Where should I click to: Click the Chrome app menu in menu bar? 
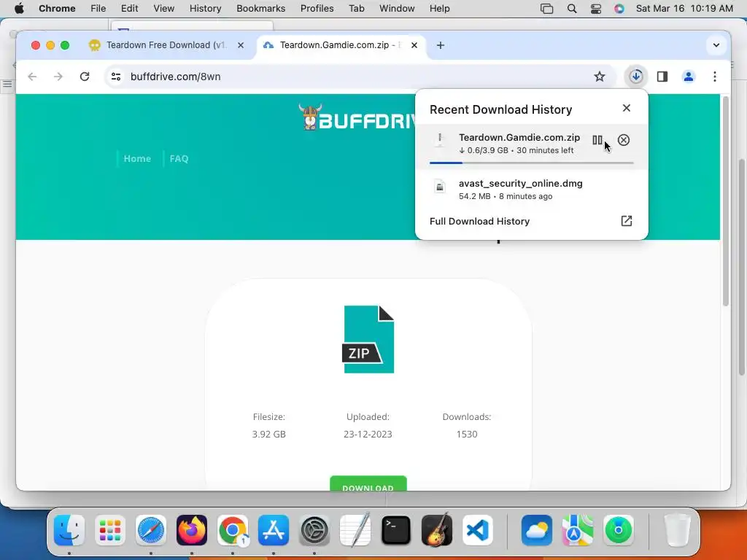tap(57, 9)
